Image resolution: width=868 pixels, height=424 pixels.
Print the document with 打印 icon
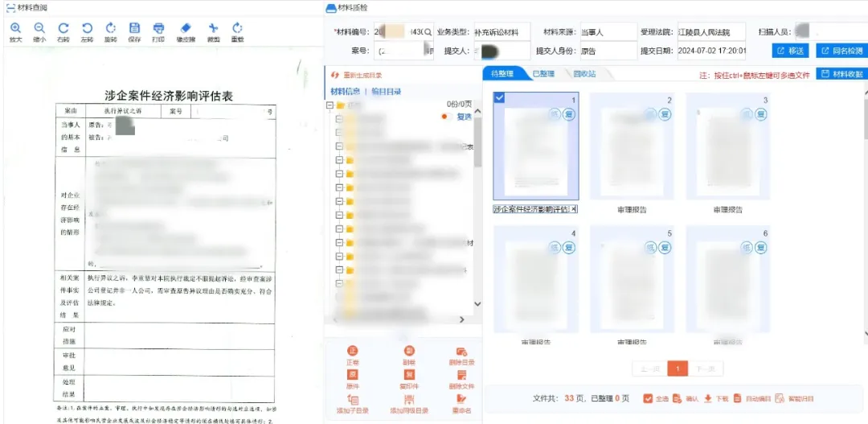(x=158, y=28)
